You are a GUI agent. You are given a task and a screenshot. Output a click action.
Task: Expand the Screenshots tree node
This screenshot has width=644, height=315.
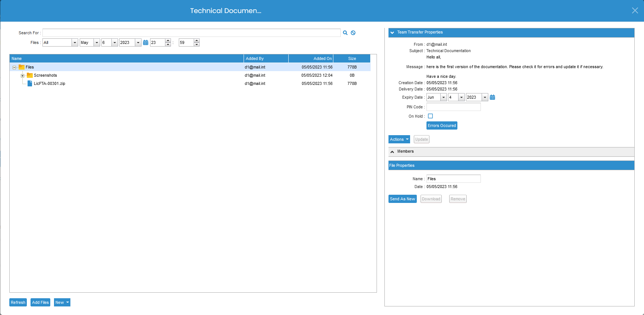pos(22,76)
